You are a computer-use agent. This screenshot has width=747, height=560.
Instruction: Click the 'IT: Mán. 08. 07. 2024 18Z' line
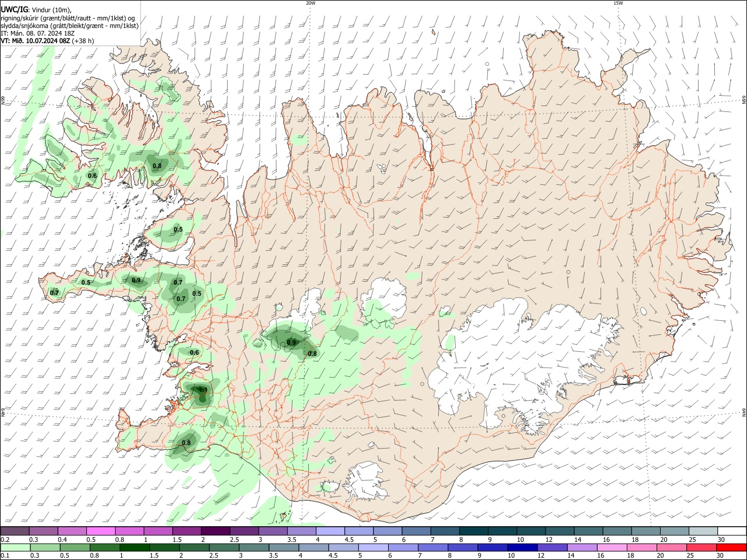pyautogui.click(x=38, y=33)
